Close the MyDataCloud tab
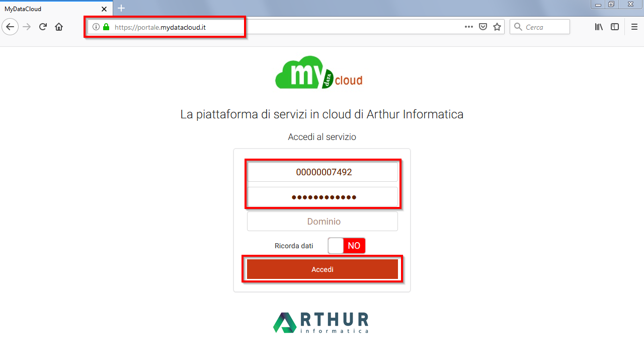This screenshot has width=644, height=359. 104,9
